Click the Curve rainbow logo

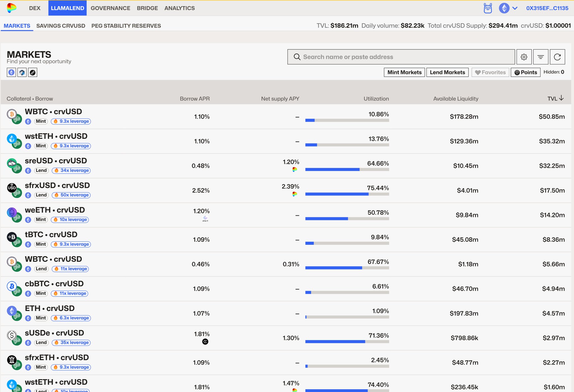[x=11, y=8]
